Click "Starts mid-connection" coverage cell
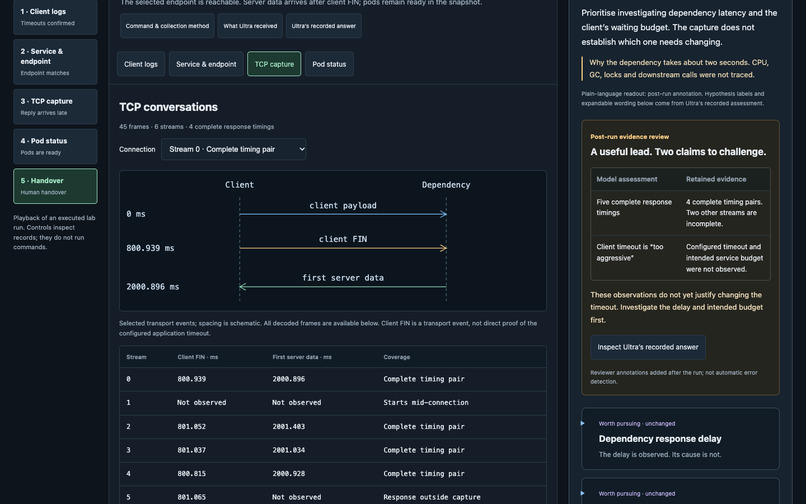The image size is (806, 504). click(426, 403)
